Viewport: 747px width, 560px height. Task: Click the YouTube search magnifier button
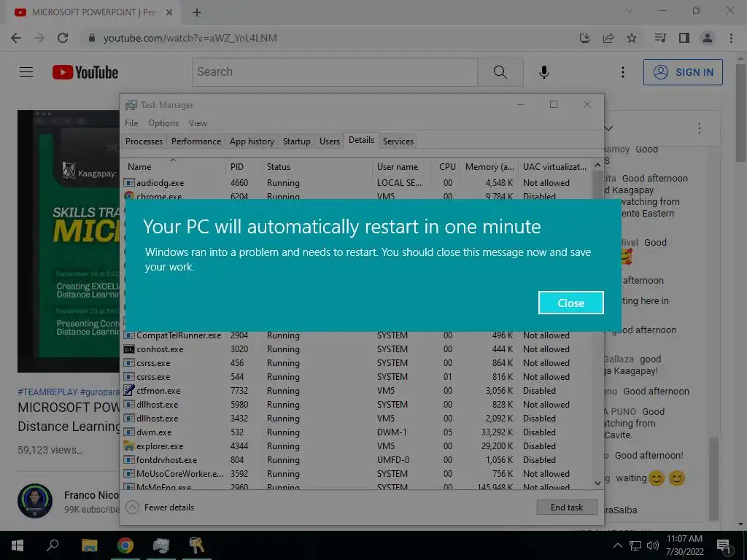(x=500, y=72)
